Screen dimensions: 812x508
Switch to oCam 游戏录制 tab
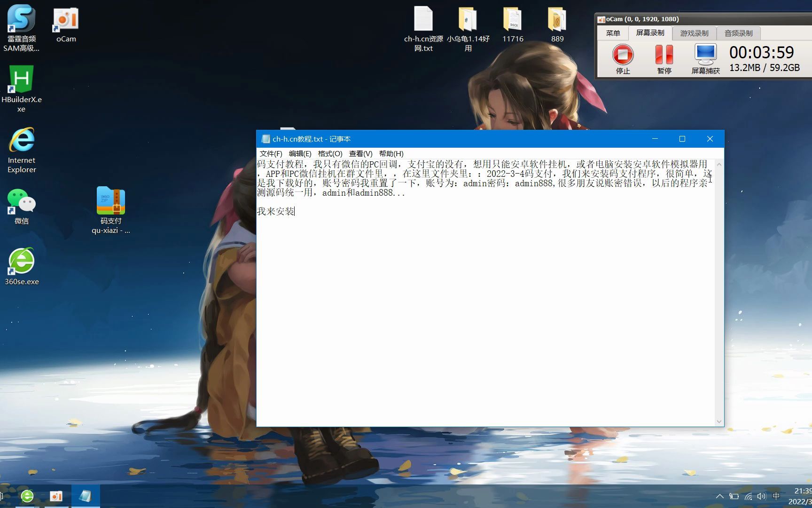[x=694, y=33]
